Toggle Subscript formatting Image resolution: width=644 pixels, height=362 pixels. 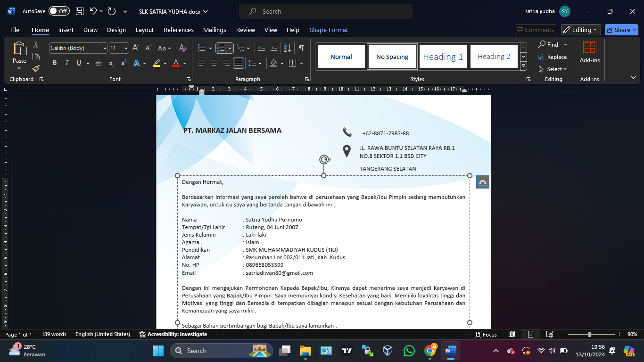pos(111,63)
